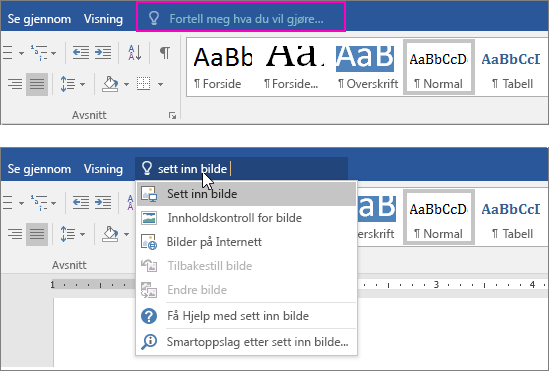
Task: Click the sort A-Z icon in top ribbon
Action: [x=135, y=53]
